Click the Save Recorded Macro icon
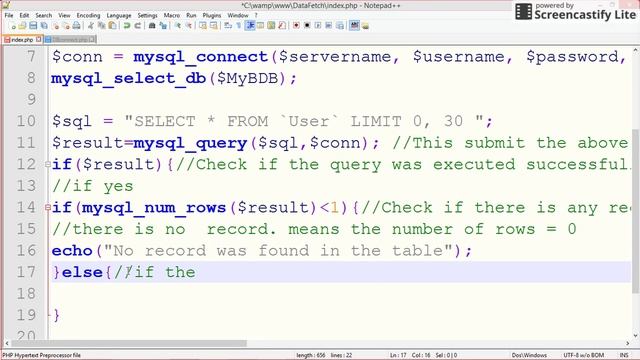Screen dimensions: 640x360 tap(340, 26)
